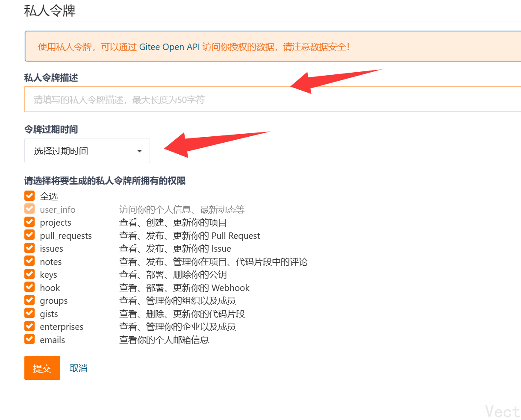Click the hook label text
The width and height of the screenshot is (521, 420).
tap(50, 288)
